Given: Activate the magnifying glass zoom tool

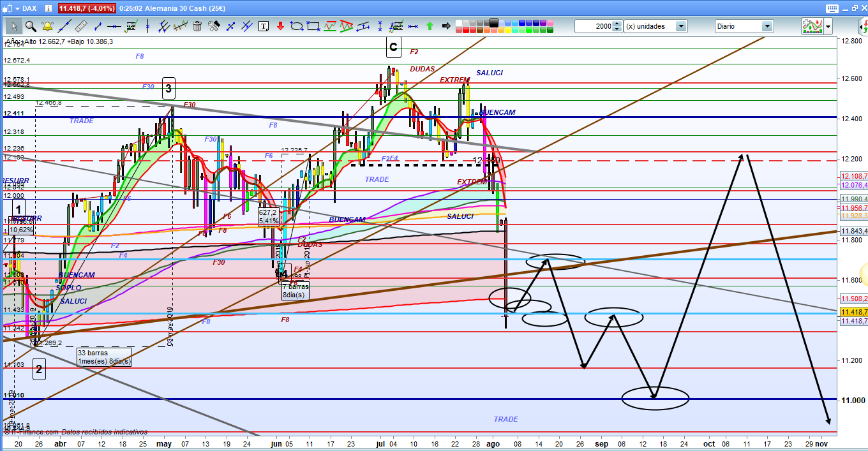Looking at the screenshot, I should 30,26.
